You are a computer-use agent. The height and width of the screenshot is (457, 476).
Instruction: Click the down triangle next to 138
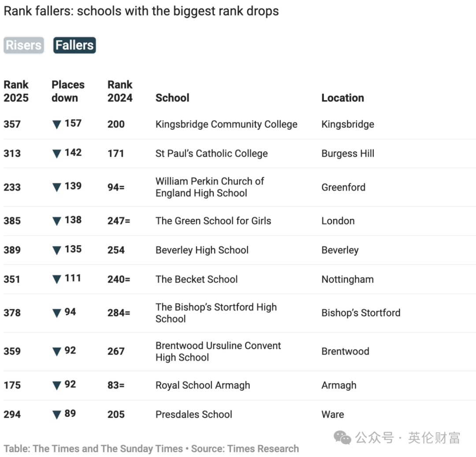pos(57,221)
